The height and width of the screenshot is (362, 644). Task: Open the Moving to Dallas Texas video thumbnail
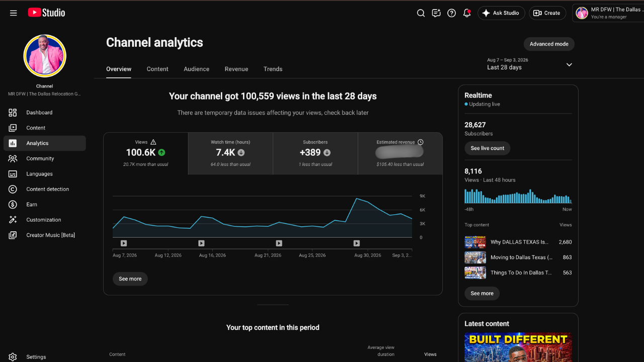(475, 257)
